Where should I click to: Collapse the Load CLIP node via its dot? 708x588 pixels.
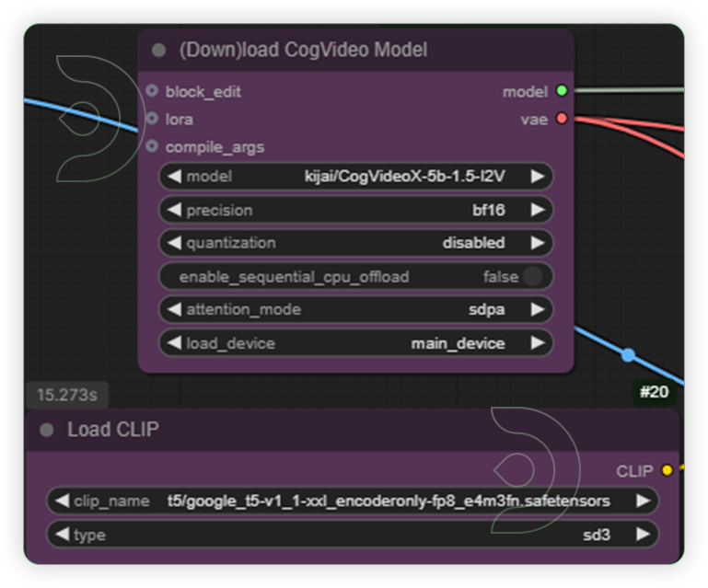coord(47,430)
